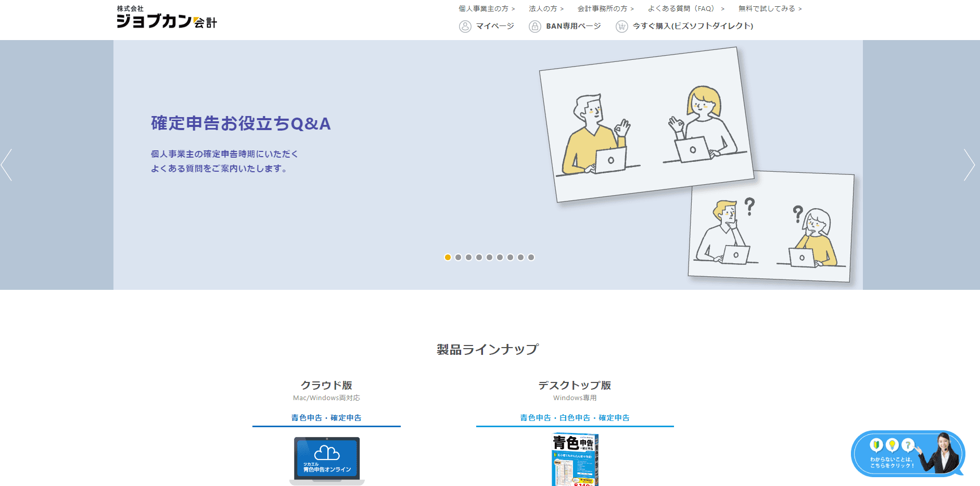Click the ジョブカン会計 logo
Viewport: 980px width, 486px height.
167,17
